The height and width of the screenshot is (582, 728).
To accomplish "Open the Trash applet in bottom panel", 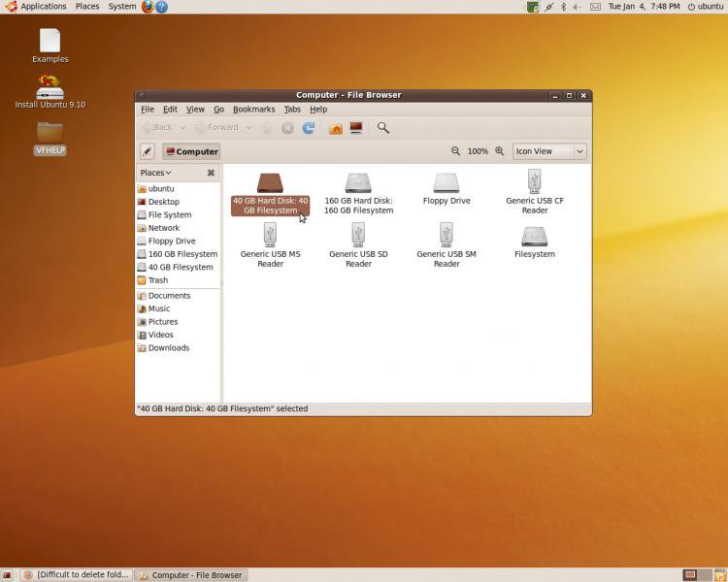I will (x=720, y=575).
